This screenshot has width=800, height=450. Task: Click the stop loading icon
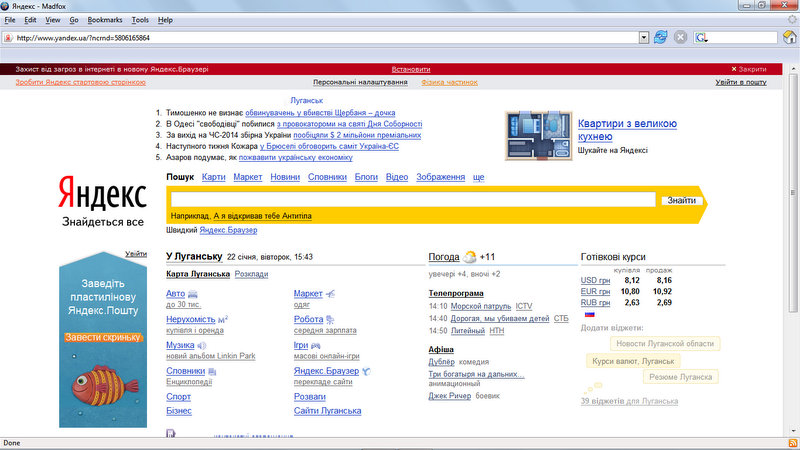point(680,37)
